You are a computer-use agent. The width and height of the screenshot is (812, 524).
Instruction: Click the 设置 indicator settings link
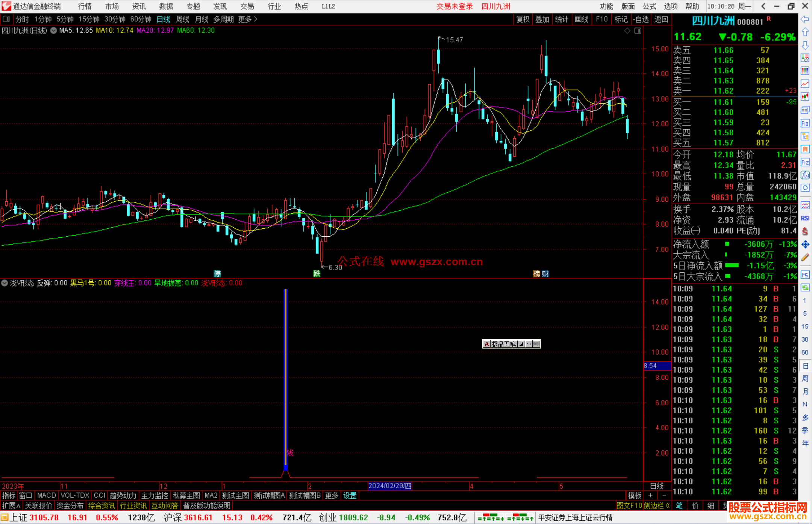[x=350, y=495]
